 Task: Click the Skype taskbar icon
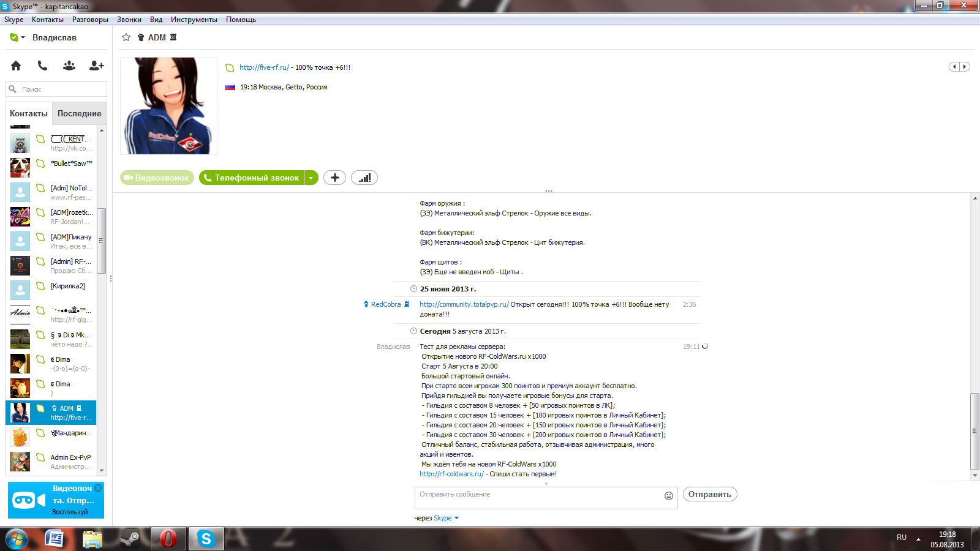[x=206, y=539]
